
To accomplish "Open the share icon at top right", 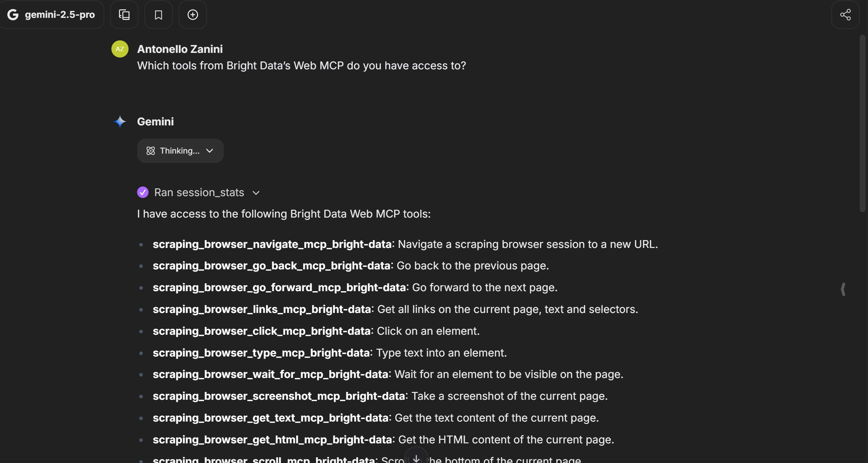I will [x=845, y=15].
